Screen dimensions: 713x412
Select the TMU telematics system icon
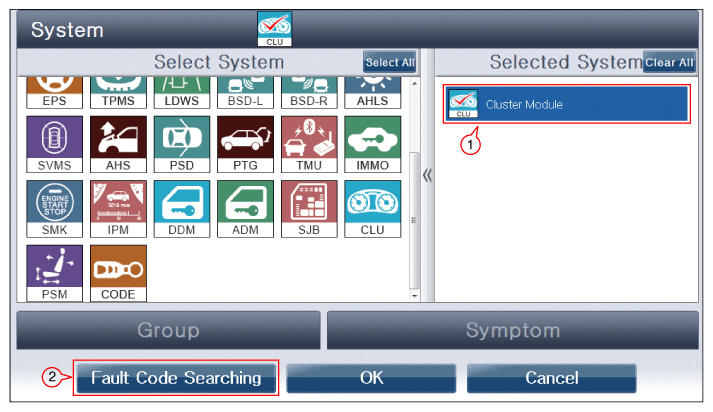309,144
